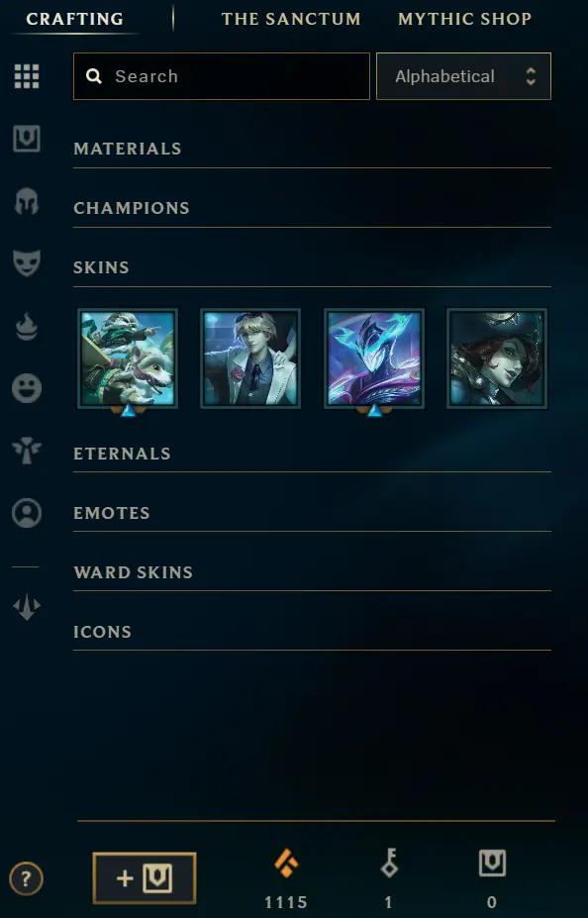Open the help question mark button
Screen dimensions: 588x918
26,878
